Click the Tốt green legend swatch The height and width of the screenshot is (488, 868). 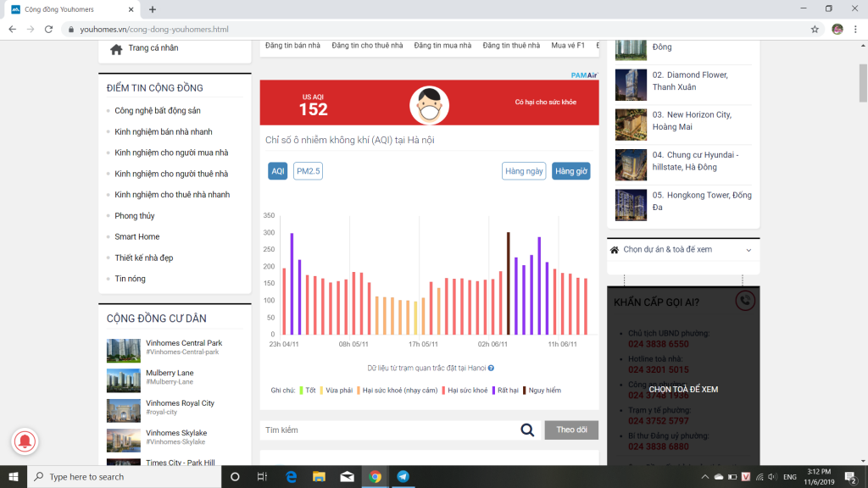point(301,391)
